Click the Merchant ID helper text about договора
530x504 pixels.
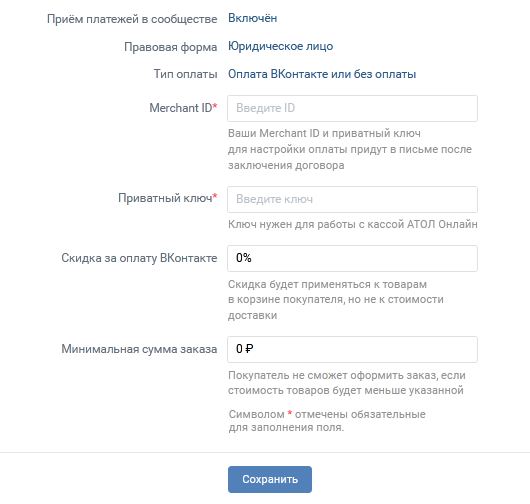coord(350,149)
